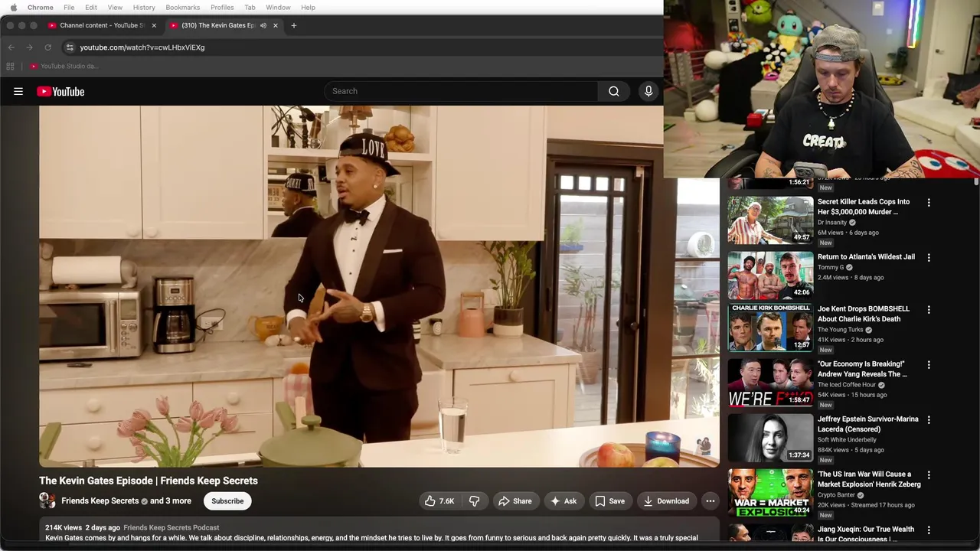Open options for Our Economy Is Breaking video

point(929,365)
